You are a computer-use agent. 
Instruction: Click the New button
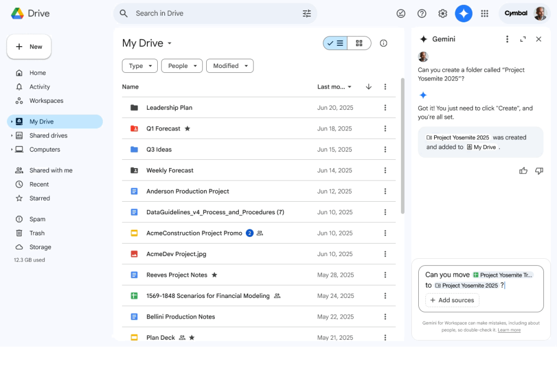point(29,47)
